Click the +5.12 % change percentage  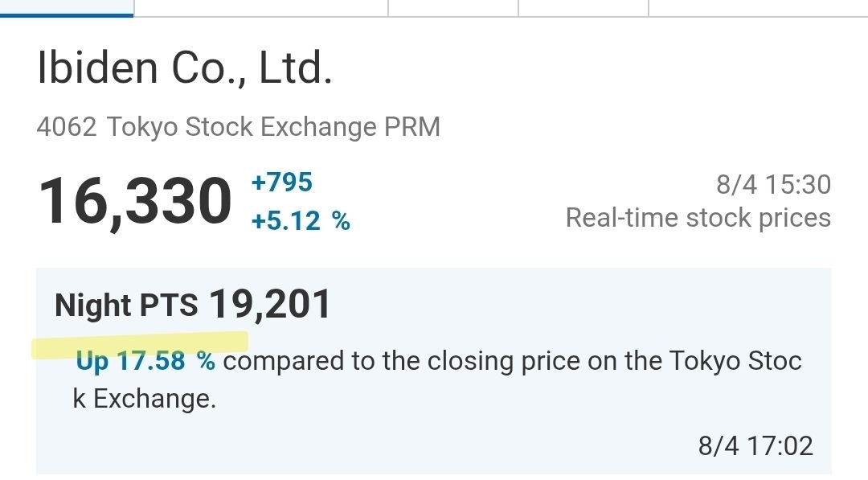coord(301,221)
